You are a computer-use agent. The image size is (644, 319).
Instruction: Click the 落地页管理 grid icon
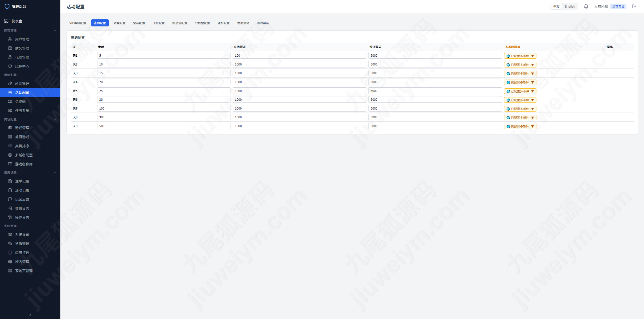(10, 271)
